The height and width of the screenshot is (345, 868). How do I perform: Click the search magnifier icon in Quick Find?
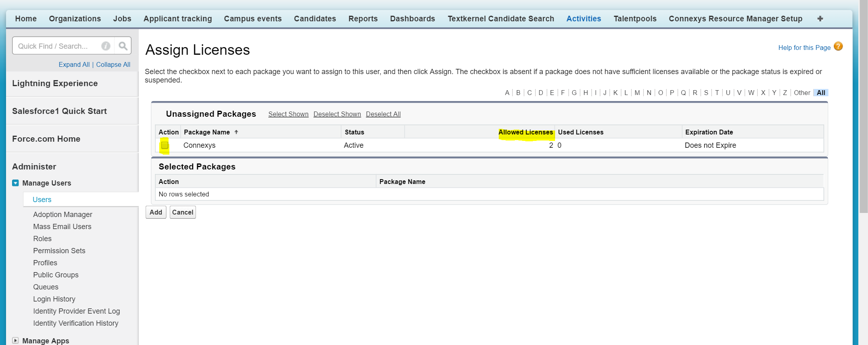pyautogui.click(x=123, y=46)
